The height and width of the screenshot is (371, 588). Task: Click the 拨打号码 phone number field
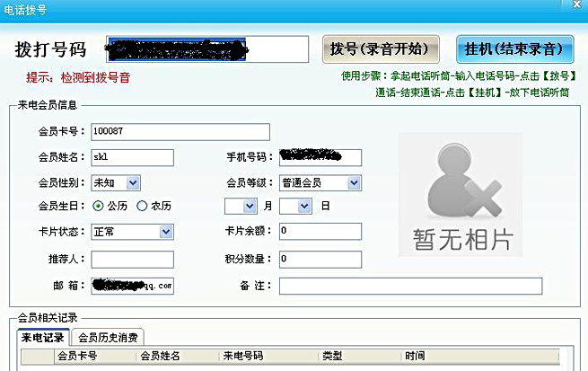pyautogui.click(x=175, y=49)
